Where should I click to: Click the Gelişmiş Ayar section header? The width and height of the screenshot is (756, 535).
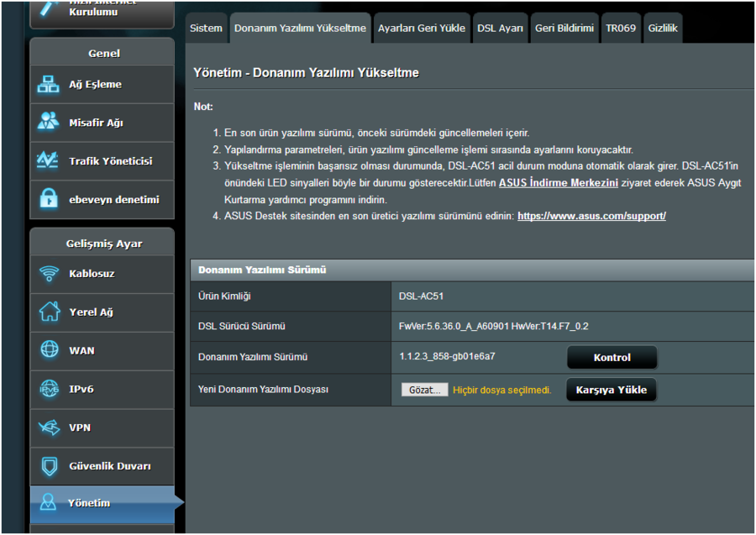[x=104, y=244]
